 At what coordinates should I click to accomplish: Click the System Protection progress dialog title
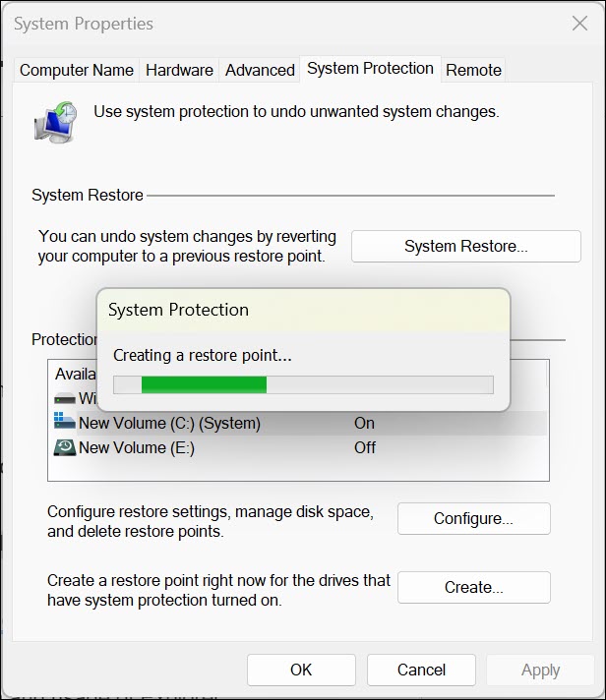pyautogui.click(x=178, y=310)
